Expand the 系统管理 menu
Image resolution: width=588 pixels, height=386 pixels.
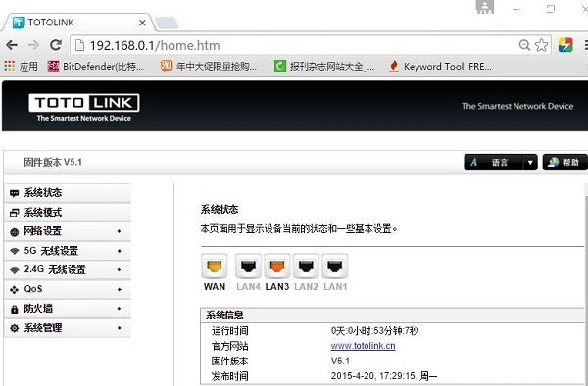point(68,328)
